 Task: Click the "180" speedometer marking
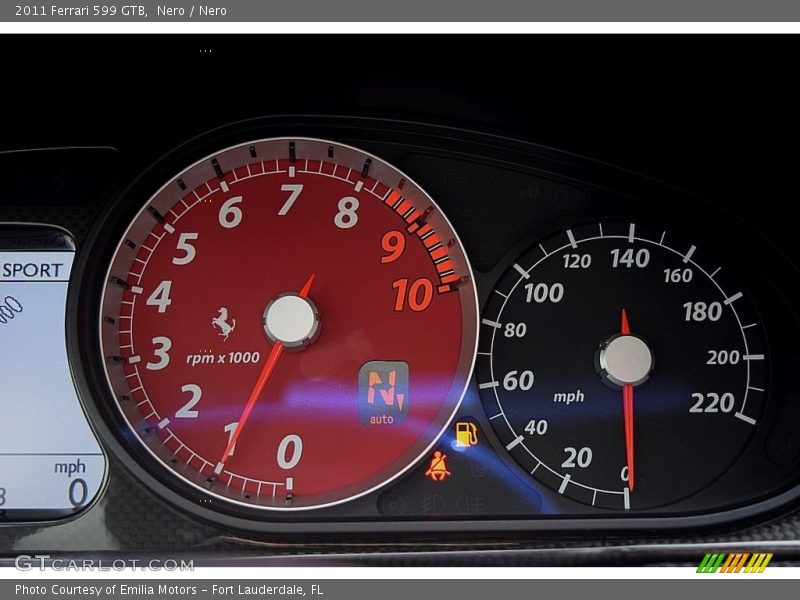tap(703, 311)
